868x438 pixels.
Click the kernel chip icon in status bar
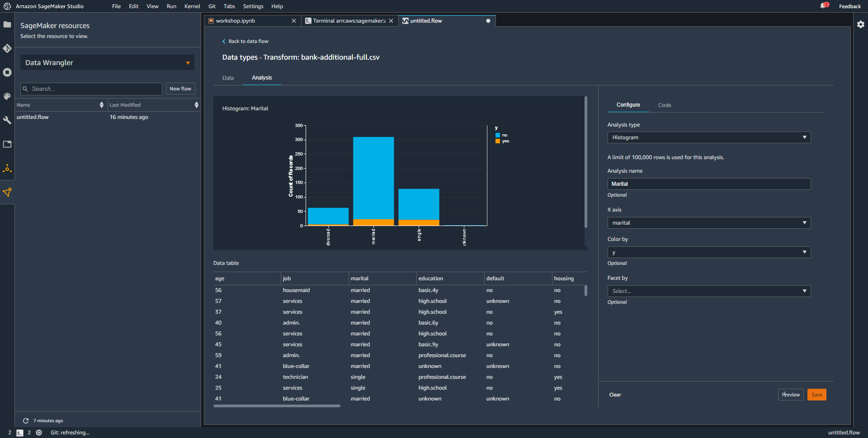tap(39, 433)
